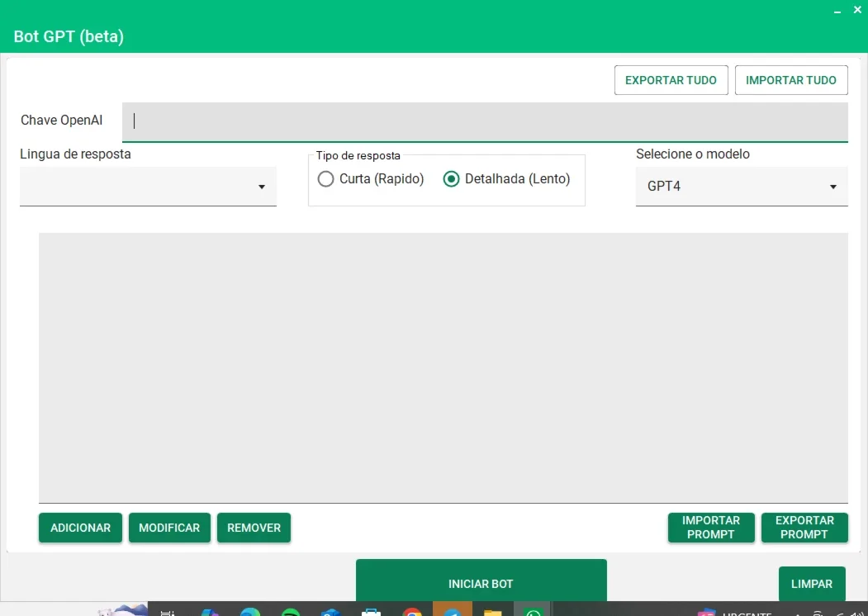Click the IMPORTAR TUDO button
The height and width of the screenshot is (616, 868).
pos(791,80)
